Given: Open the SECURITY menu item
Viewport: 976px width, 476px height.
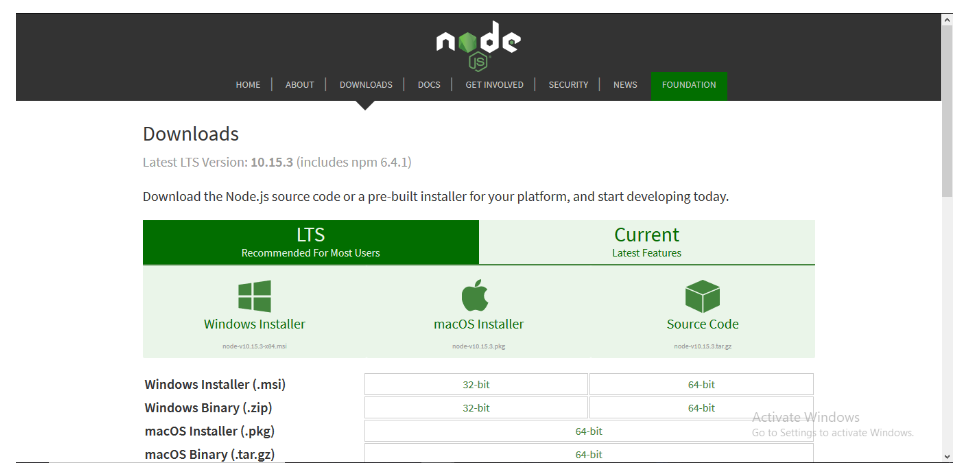Looking at the screenshot, I should tap(568, 85).
